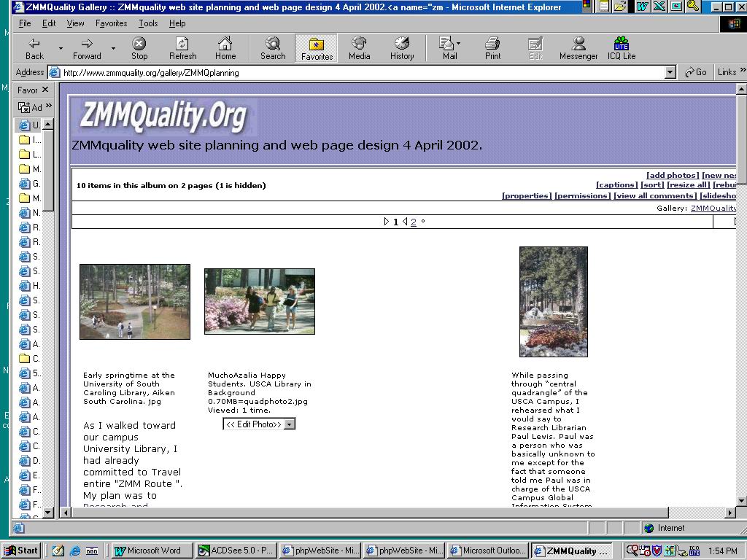This screenshot has height=560, width=747.
Task: Go to album page 2
Action: pyautogui.click(x=413, y=222)
